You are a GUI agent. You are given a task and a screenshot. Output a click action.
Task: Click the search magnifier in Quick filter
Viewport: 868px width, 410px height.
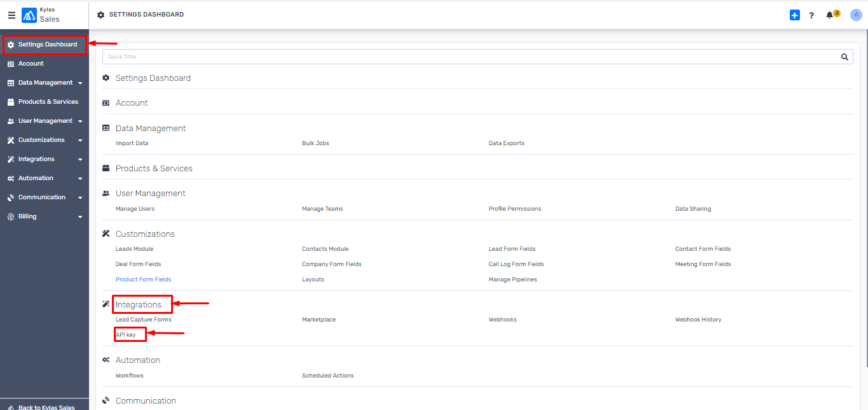(x=844, y=57)
